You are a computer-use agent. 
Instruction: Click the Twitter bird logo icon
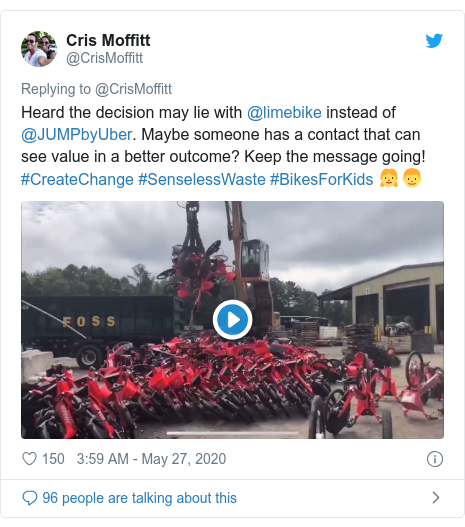(x=434, y=41)
